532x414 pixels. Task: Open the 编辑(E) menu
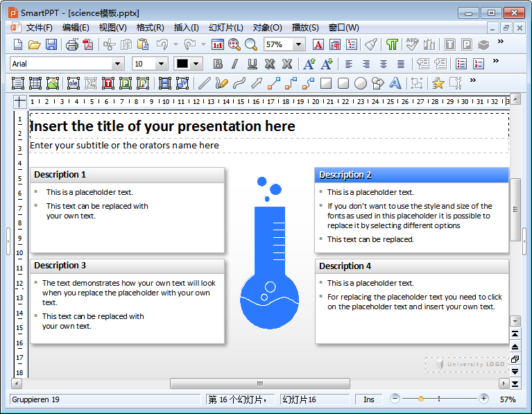point(76,28)
